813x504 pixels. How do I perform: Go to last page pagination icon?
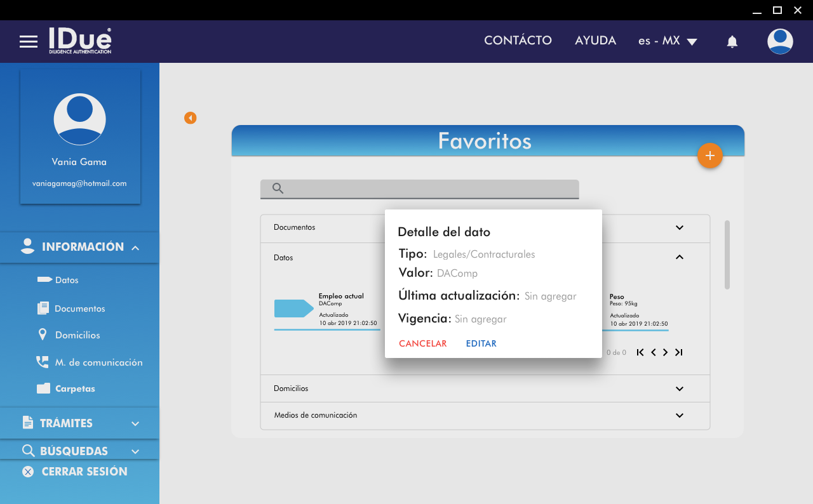pos(678,352)
